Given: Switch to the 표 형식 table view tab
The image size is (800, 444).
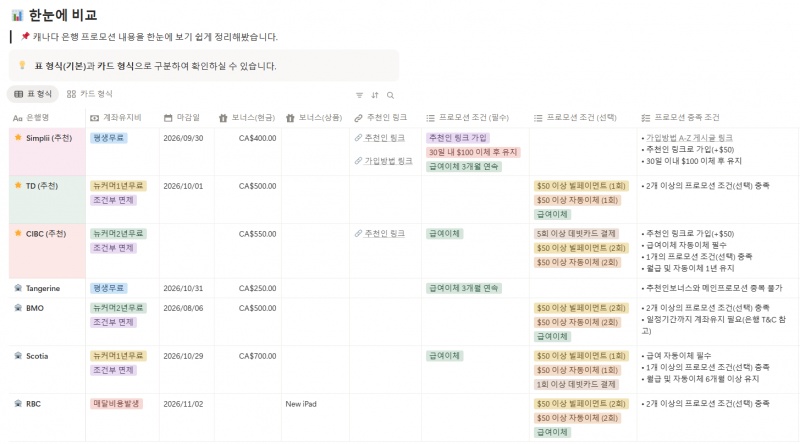Looking at the screenshot, I should click(x=33, y=94).
